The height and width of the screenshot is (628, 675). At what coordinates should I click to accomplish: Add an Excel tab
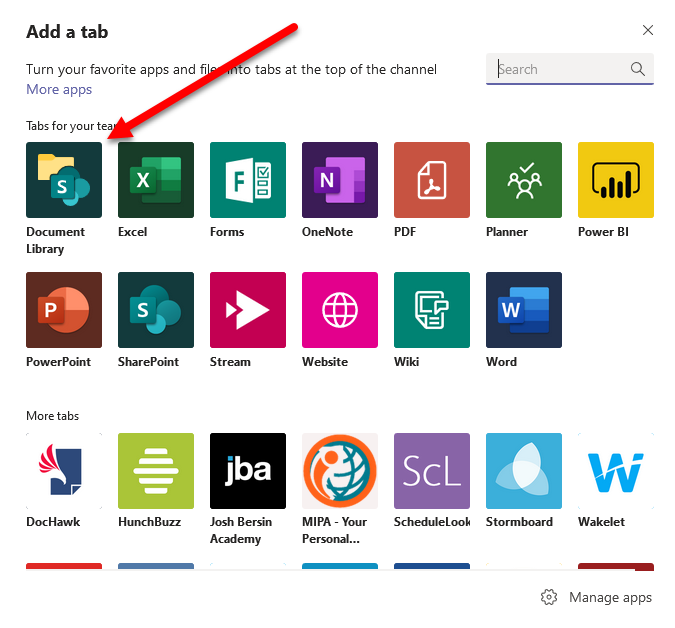pos(156,180)
